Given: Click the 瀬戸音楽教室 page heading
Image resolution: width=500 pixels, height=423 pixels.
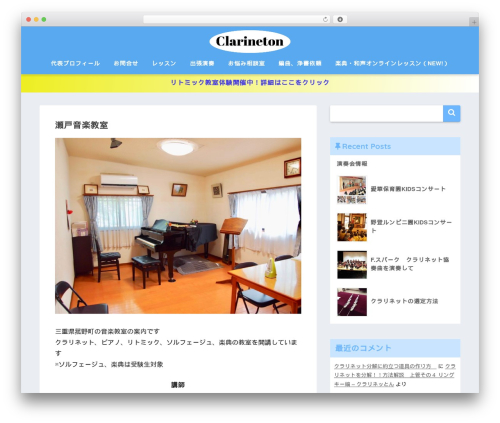Looking at the screenshot, I should coord(82,125).
